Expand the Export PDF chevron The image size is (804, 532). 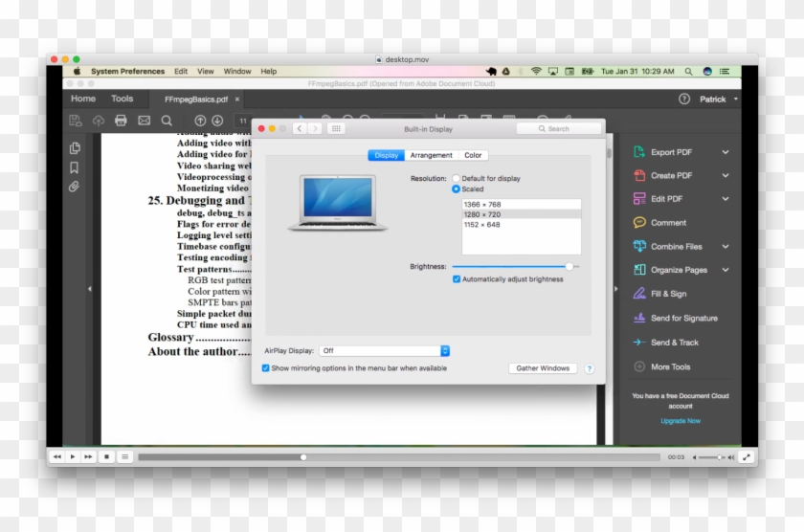coord(726,152)
